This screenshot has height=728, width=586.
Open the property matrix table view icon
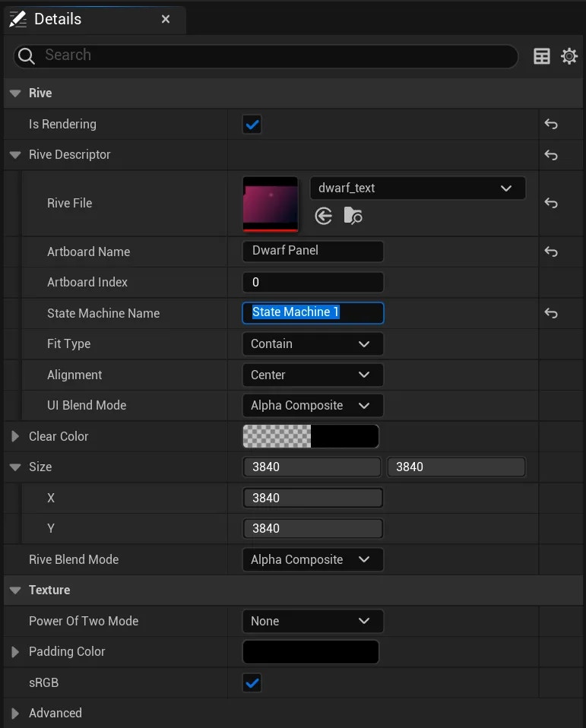click(541, 56)
